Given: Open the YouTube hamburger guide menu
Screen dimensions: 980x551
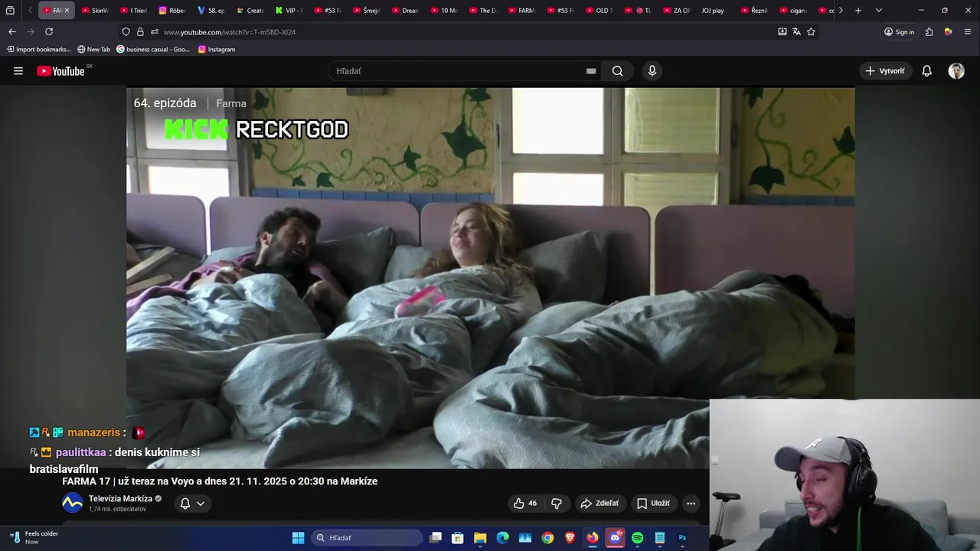Looking at the screenshot, I should click(x=18, y=71).
